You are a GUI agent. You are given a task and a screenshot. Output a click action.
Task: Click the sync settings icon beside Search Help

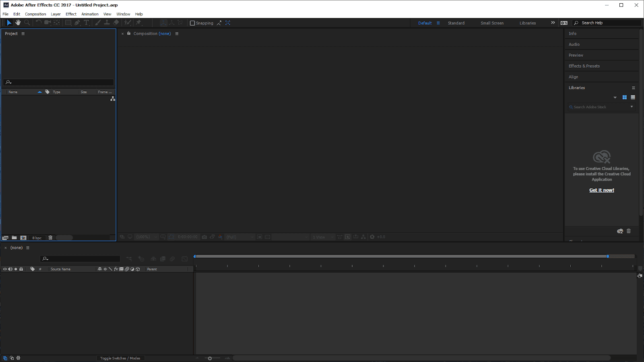tap(564, 23)
